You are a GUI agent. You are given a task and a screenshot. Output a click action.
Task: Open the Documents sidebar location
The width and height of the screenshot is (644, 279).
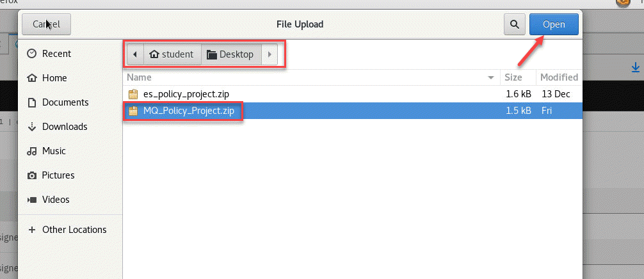pos(65,102)
